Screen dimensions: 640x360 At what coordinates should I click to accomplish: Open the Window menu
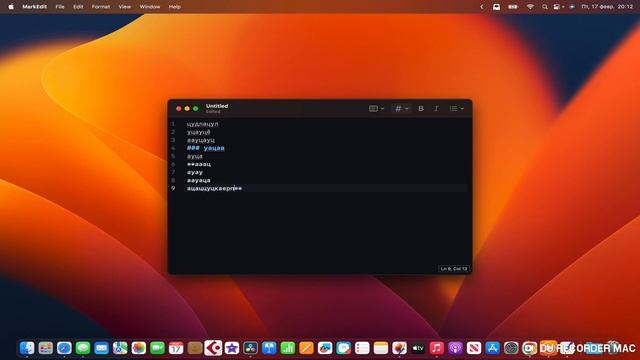tap(150, 7)
